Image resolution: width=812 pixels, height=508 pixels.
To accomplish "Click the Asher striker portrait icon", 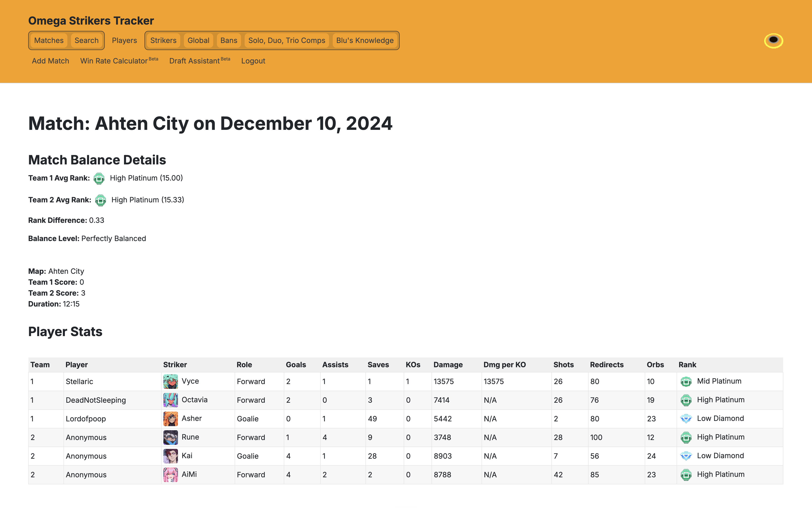I will [170, 419].
